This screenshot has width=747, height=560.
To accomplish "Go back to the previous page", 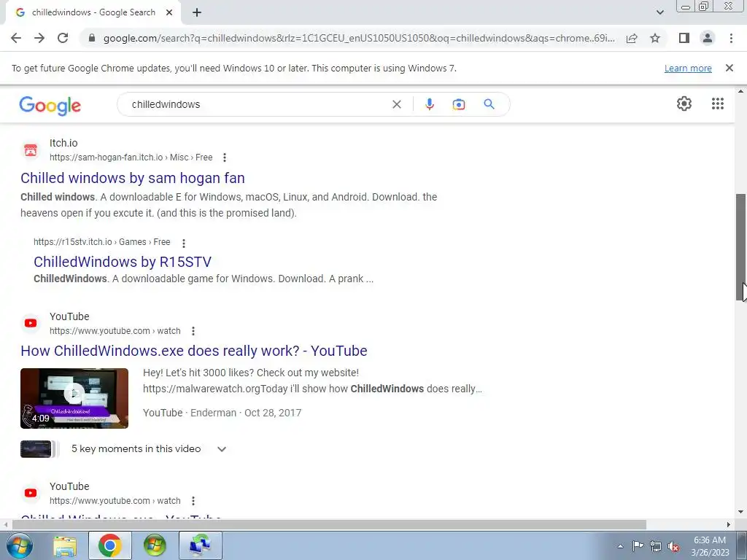I will point(16,38).
